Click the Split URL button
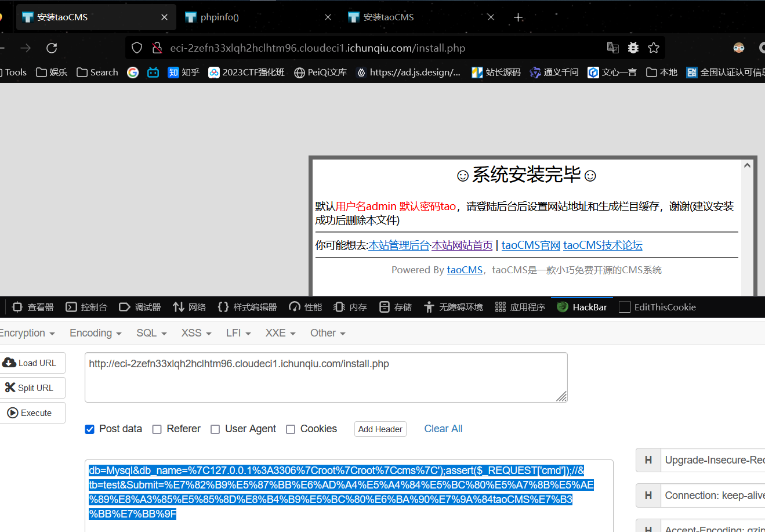Image resolution: width=765 pixels, height=532 pixels. [32, 388]
